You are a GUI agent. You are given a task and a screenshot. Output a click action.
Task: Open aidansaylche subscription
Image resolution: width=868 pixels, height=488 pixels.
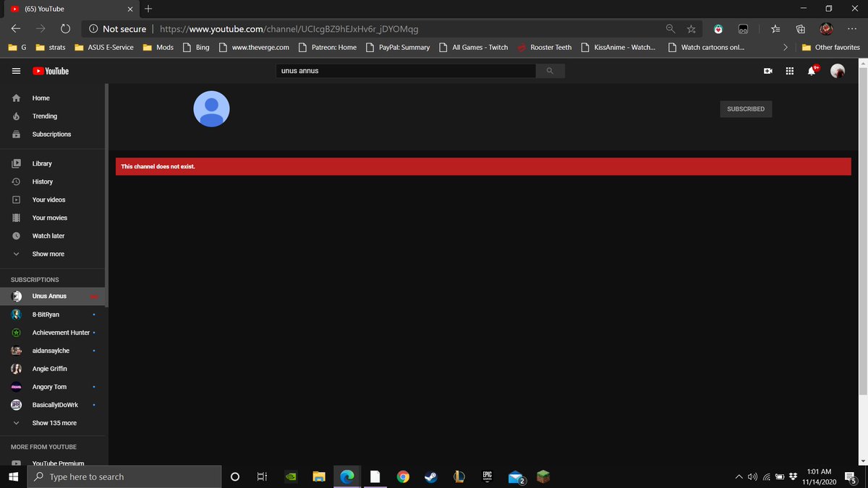(53, 351)
